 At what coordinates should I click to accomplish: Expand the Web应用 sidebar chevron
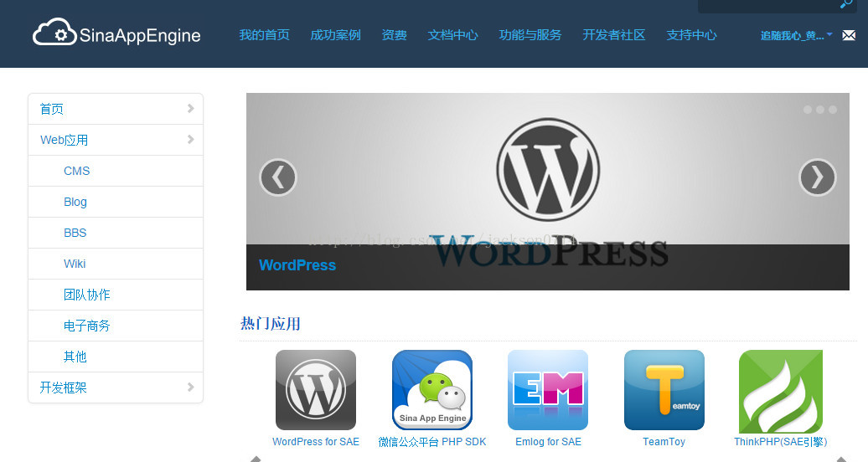click(190, 140)
